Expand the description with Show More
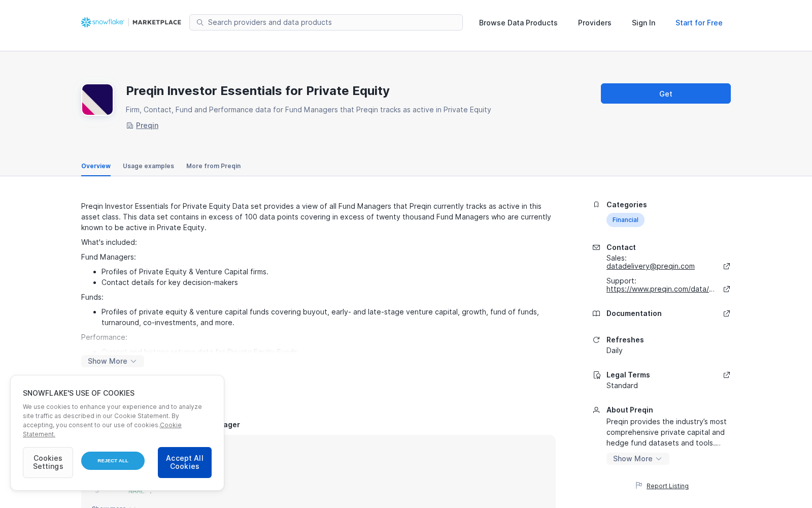The width and height of the screenshot is (812, 508). (113, 361)
